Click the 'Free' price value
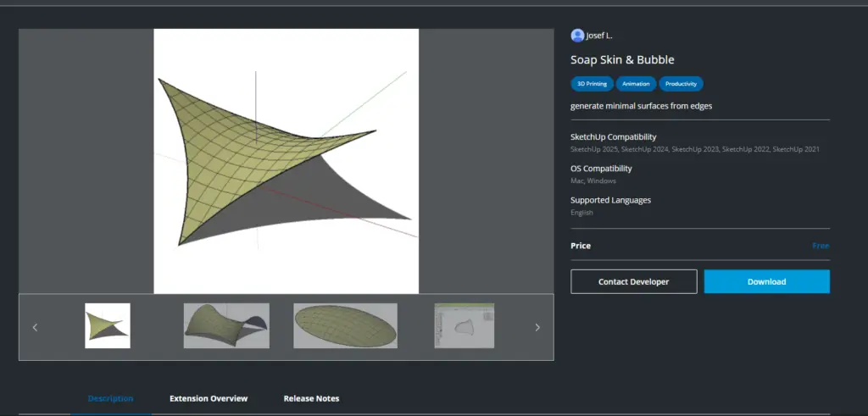Viewport: 868px width, 416px height. tap(821, 246)
